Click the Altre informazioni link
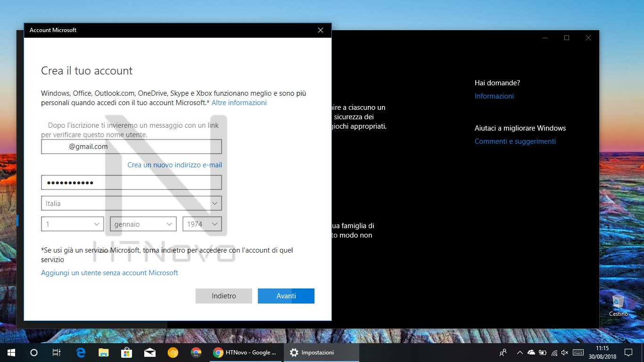The image size is (644, 362). click(239, 103)
